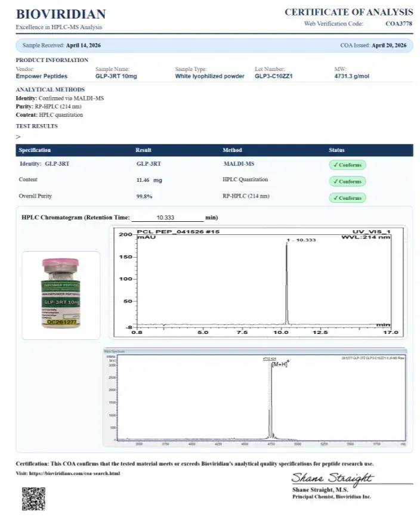Click the Status column header

coord(336,150)
